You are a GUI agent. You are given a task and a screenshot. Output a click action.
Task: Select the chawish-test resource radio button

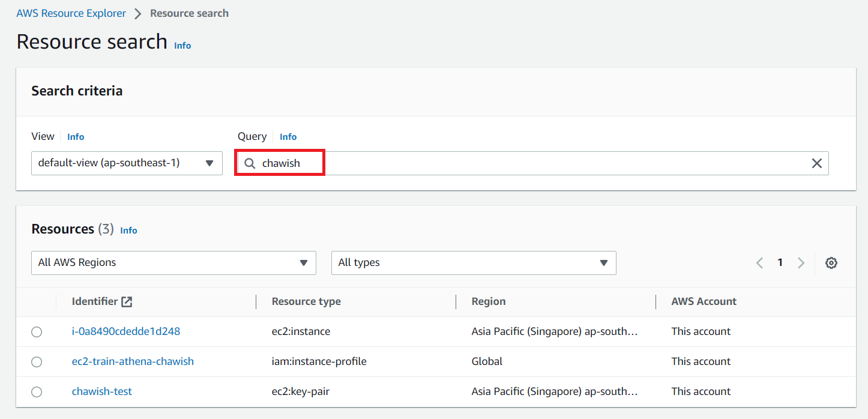(37, 391)
